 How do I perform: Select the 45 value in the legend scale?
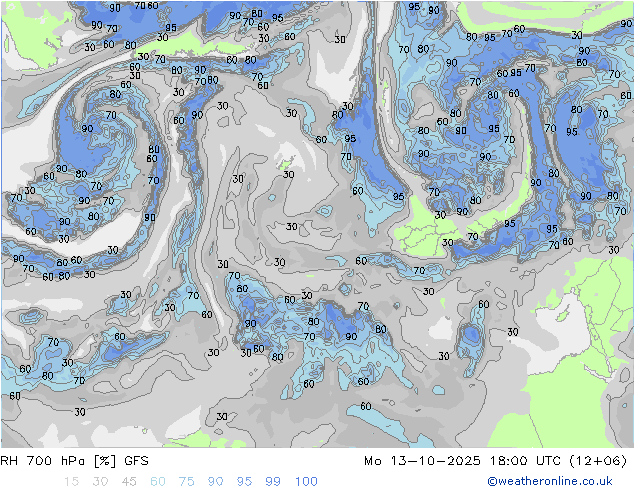(x=129, y=482)
